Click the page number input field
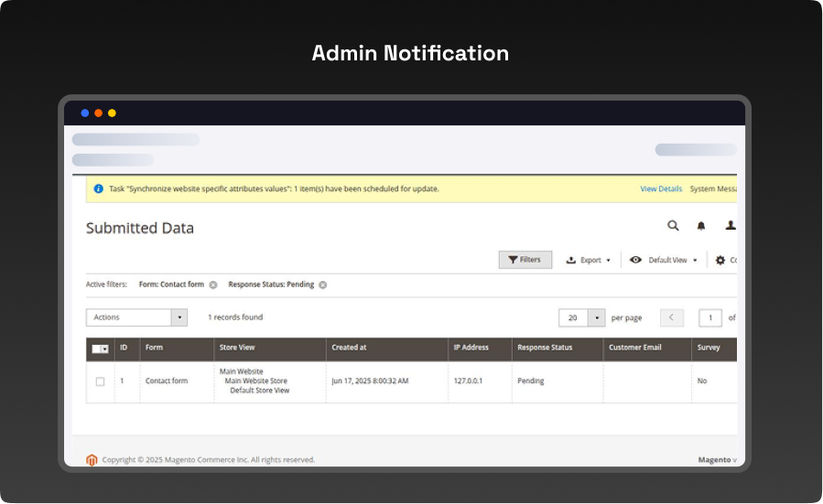This screenshot has height=504, width=823. click(x=710, y=318)
